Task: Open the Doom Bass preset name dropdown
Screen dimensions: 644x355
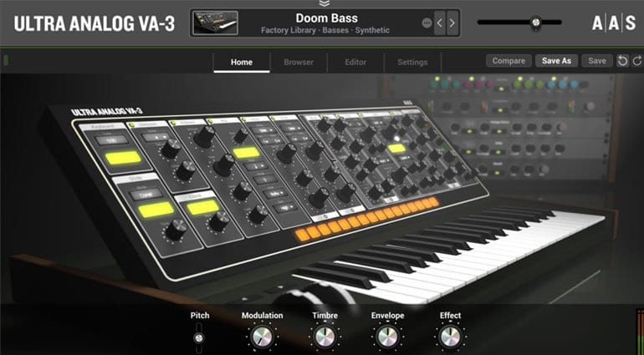Action: pos(325,18)
